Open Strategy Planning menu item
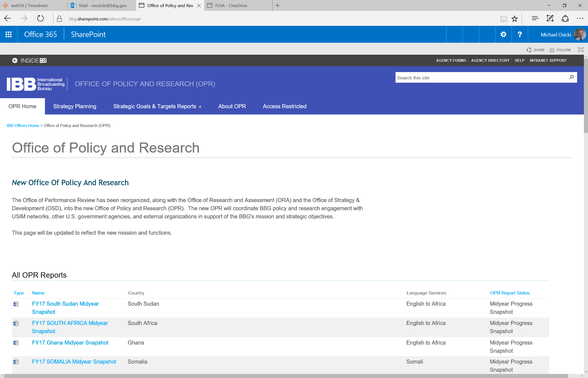 coord(75,106)
